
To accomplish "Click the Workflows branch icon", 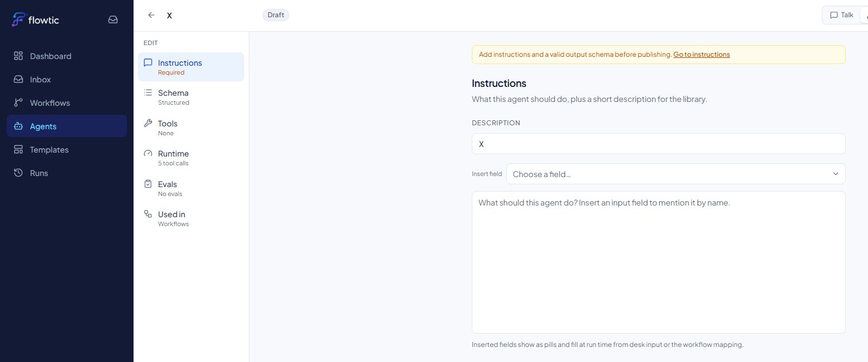I will pyautogui.click(x=18, y=102).
